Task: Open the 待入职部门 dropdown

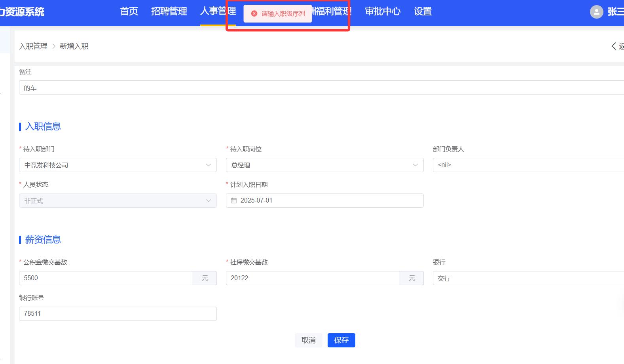Action: click(118, 165)
